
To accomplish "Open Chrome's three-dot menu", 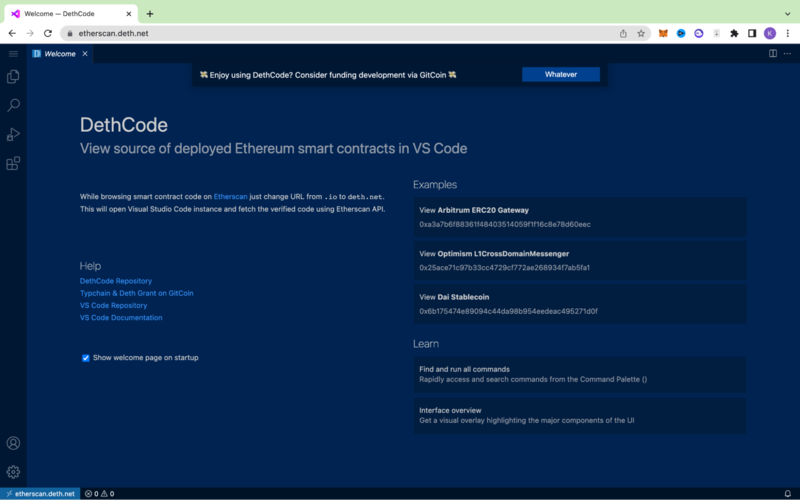I will 787,33.
